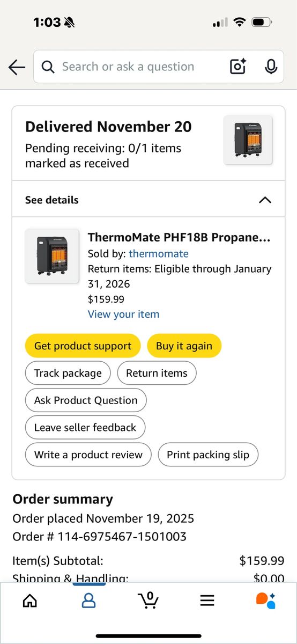Open Ask Product Question
This screenshot has height=644, width=297.
tap(86, 400)
